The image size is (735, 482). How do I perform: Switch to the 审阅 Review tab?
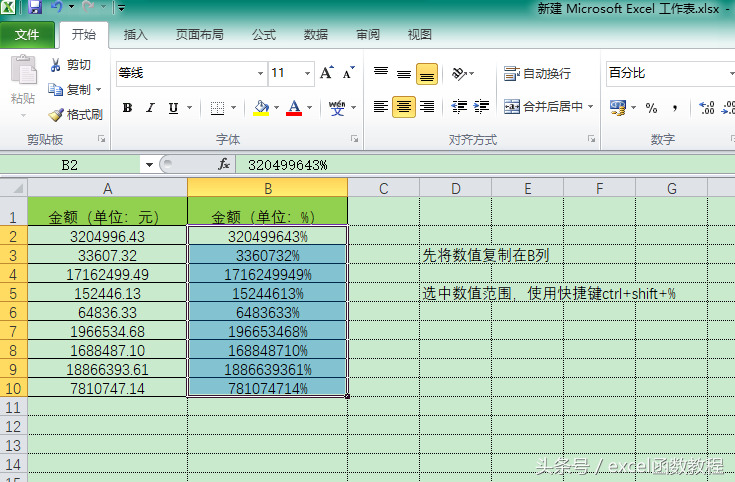(x=368, y=35)
